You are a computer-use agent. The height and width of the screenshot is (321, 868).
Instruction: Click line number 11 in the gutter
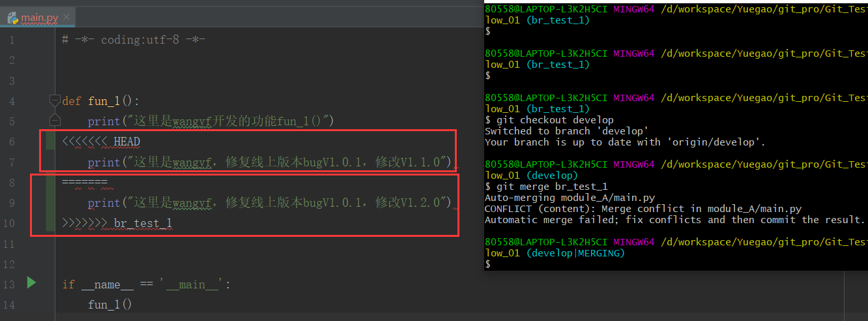click(9, 243)
